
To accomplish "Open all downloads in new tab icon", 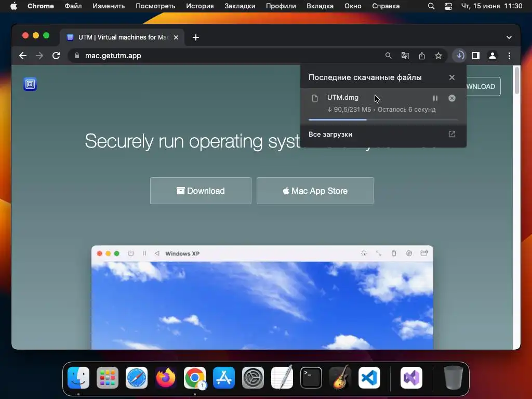I will [451, 134].
